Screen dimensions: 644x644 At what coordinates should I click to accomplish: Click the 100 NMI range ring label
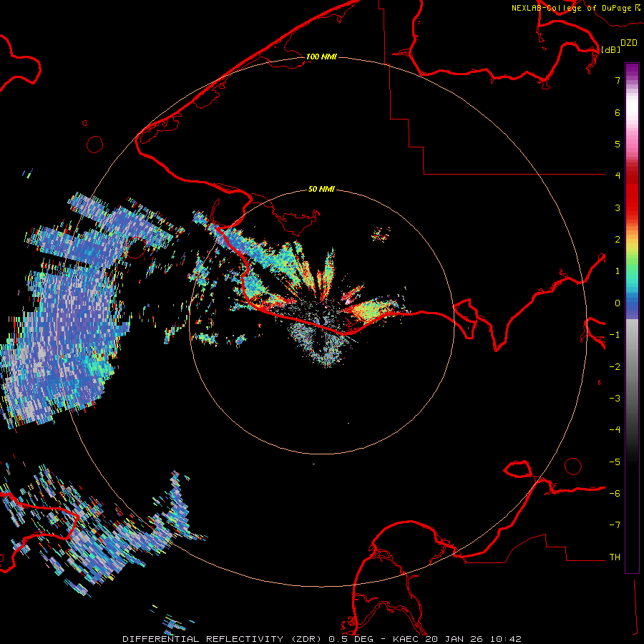click(321, 57)
